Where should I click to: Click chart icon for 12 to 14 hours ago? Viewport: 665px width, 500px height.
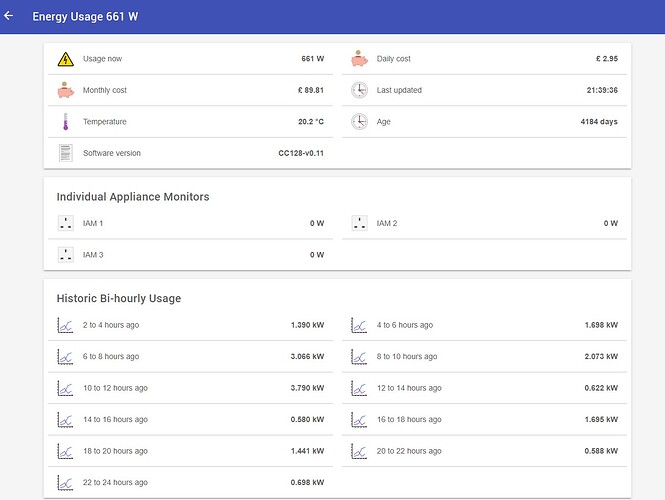[359, 388]
